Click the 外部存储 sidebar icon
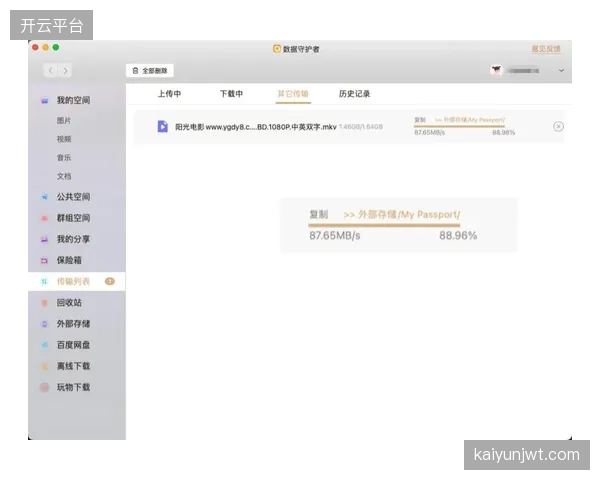Image resolution: width=600 pixels, height=480 pixels. [x=45, y=324]
